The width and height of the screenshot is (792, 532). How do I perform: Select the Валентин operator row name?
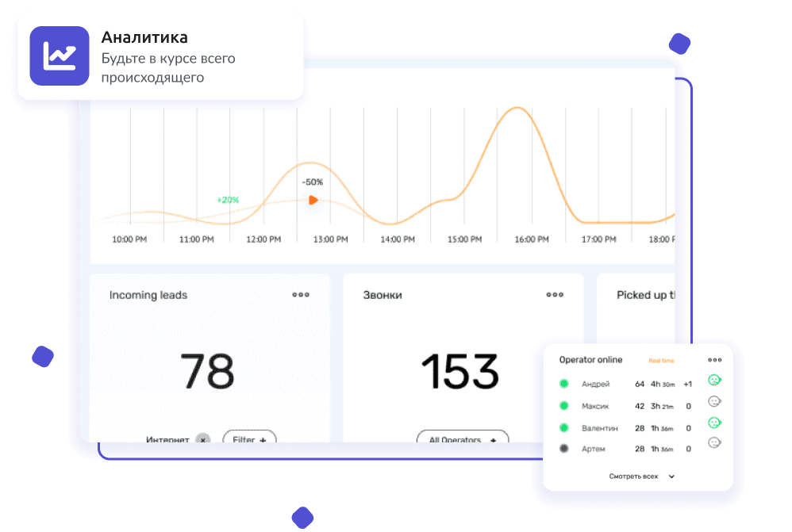[599, 427]
